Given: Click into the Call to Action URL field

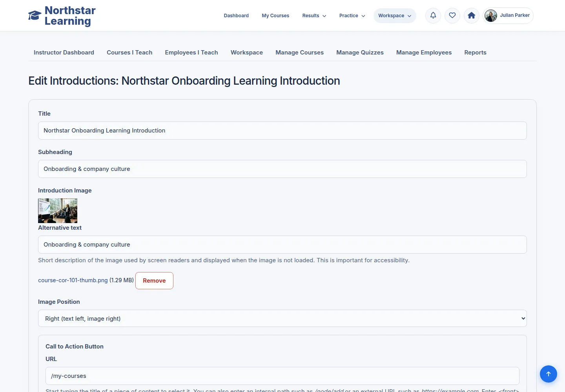Looking at the screenshot, I should [x=282, y=376].
